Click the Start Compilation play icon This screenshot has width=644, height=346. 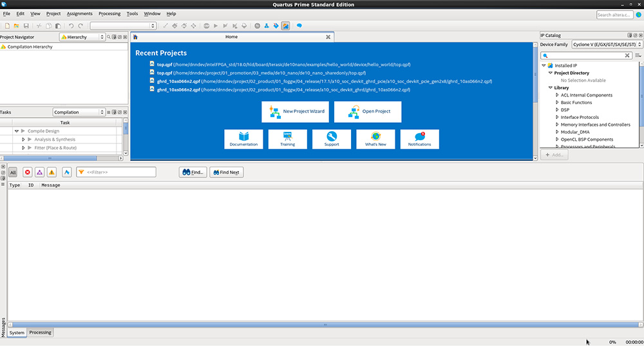click(216, 26)
